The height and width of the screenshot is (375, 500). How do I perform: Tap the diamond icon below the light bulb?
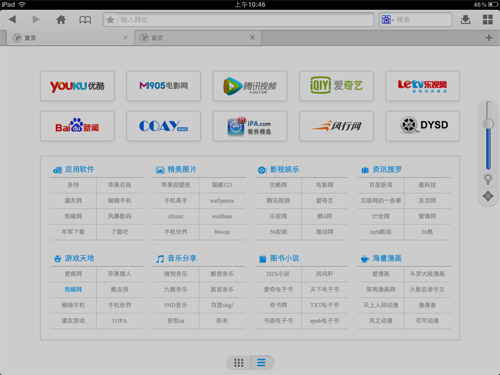488,196
